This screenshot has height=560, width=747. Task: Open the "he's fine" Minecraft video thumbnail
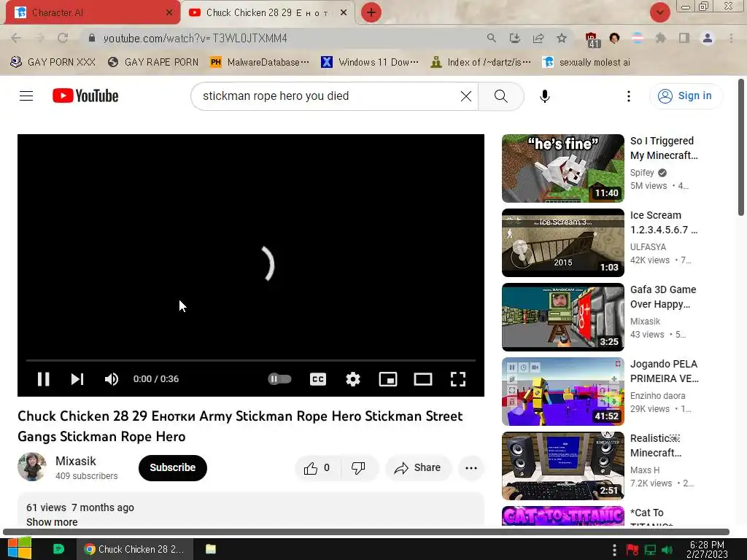pyautogui.click(x=562, y=168)
